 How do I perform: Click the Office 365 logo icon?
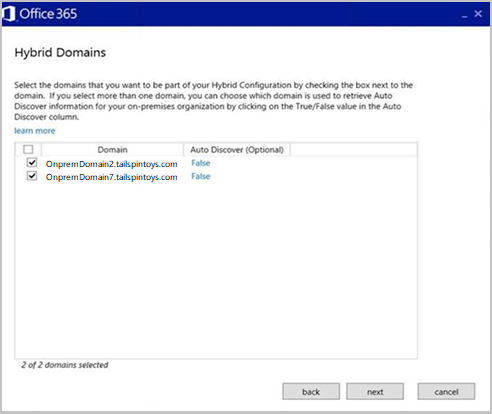pyautogui.click(x=9, y=14)
